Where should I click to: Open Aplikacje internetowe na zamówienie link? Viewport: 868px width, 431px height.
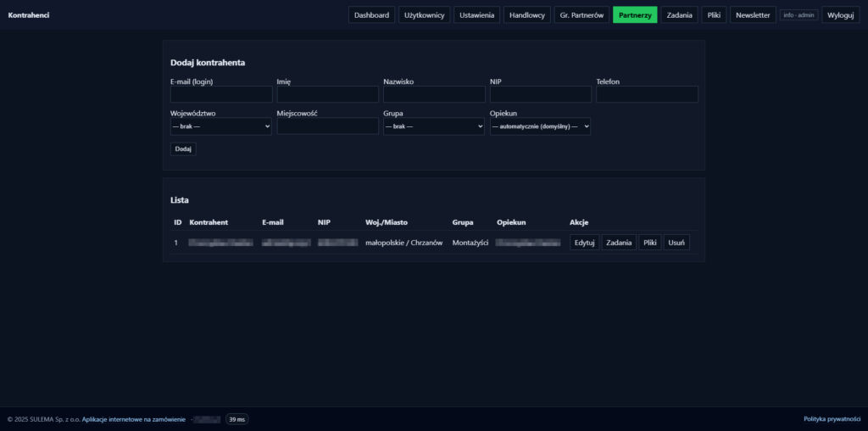134,419
